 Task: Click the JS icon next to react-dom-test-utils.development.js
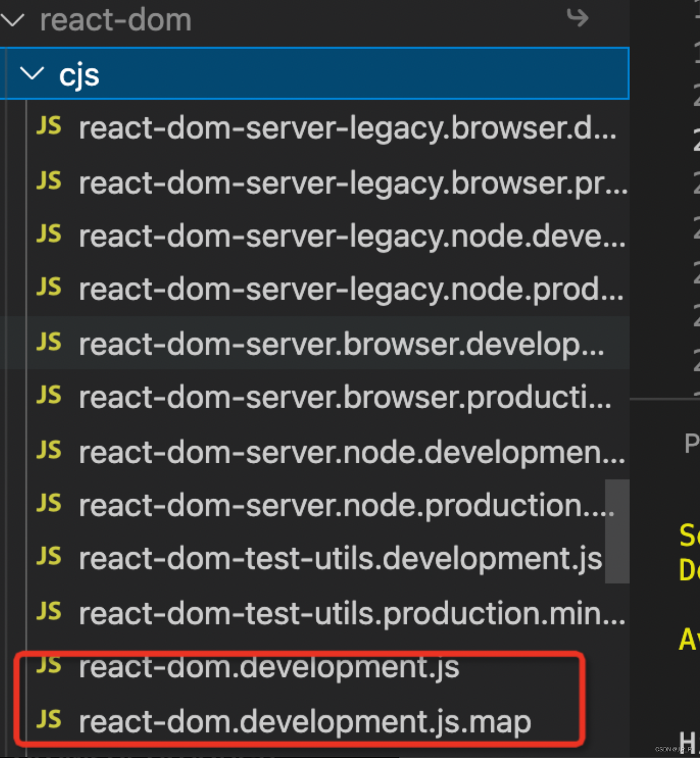pyautogui.click(x=49, y=558)
